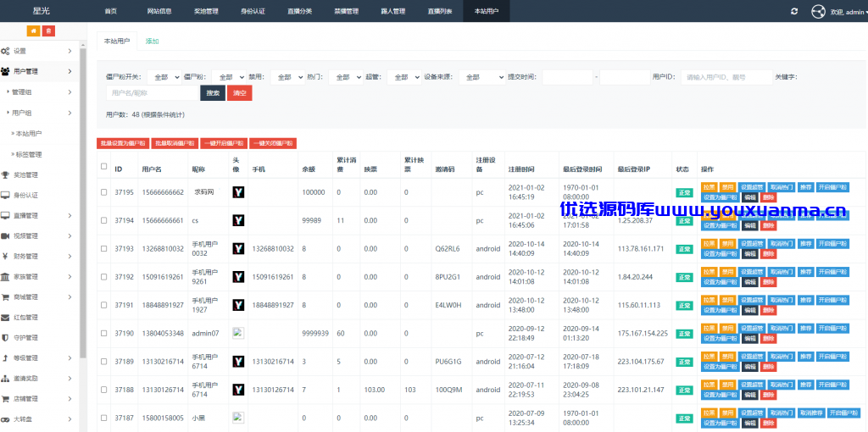Click the 用户名/昵称 keyword input field
The height and width of the screenshot is (432, 868).
click(x=153, y=93)
